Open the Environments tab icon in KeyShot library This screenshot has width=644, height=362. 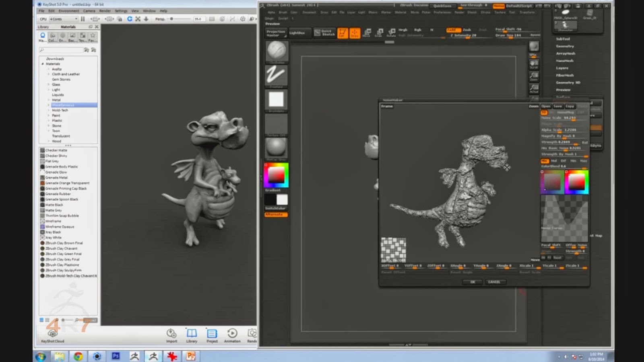(62, 37)
